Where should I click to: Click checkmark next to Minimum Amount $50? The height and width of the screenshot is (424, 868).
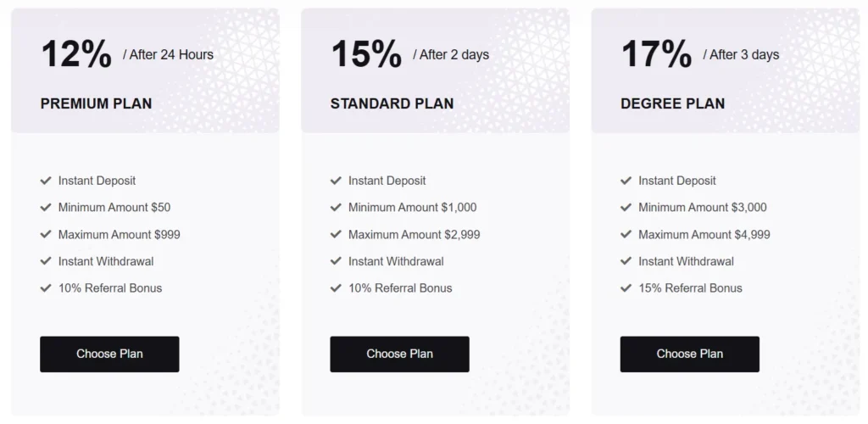pos(46,207)
